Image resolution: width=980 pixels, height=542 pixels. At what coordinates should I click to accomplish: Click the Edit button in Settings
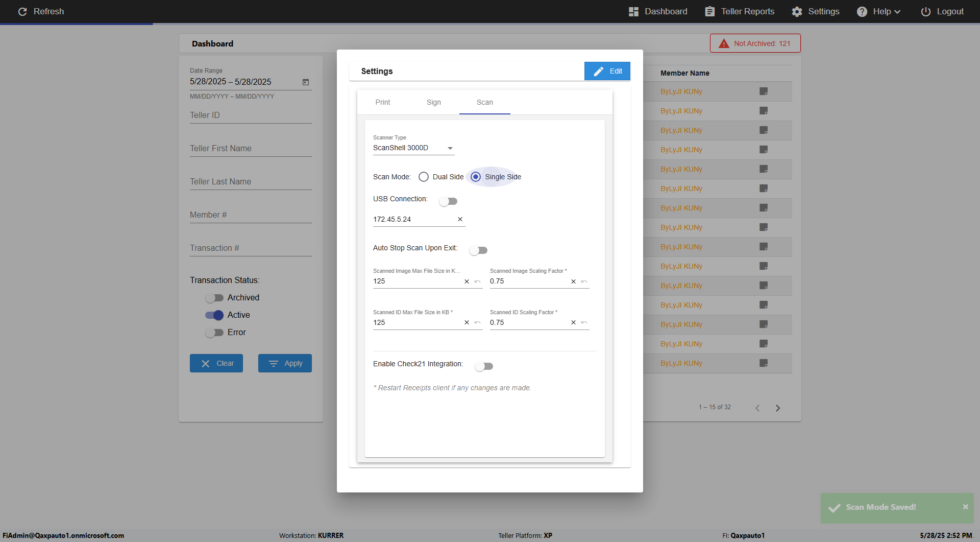[607, 71]
